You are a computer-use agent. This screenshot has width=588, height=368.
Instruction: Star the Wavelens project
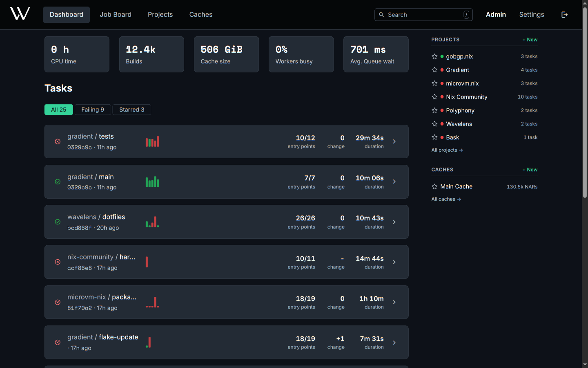[434, 124]
